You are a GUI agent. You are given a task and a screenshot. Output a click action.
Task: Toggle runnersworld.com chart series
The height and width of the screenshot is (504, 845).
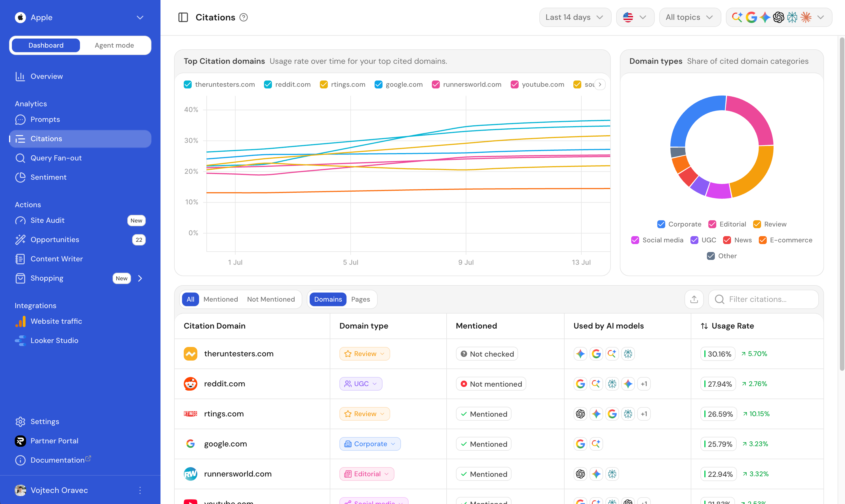[x=436, y=84]
